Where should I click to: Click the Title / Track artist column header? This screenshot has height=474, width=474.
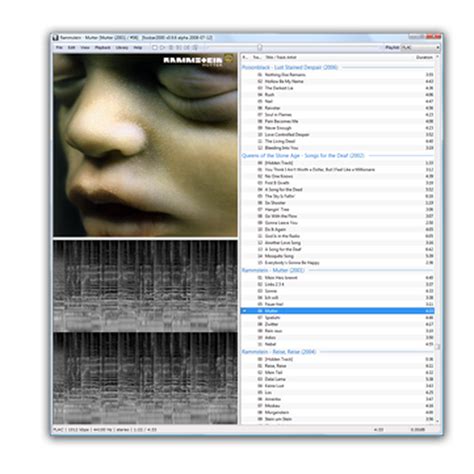tap(281, 57)
